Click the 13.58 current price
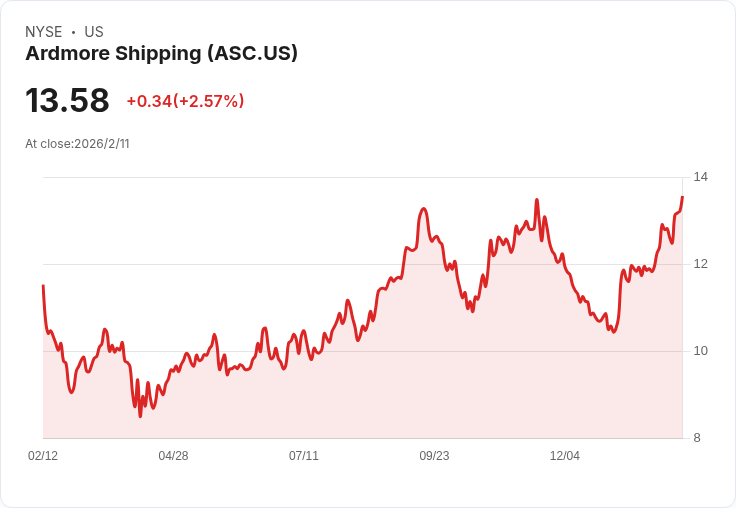 [x=67, y=100]
